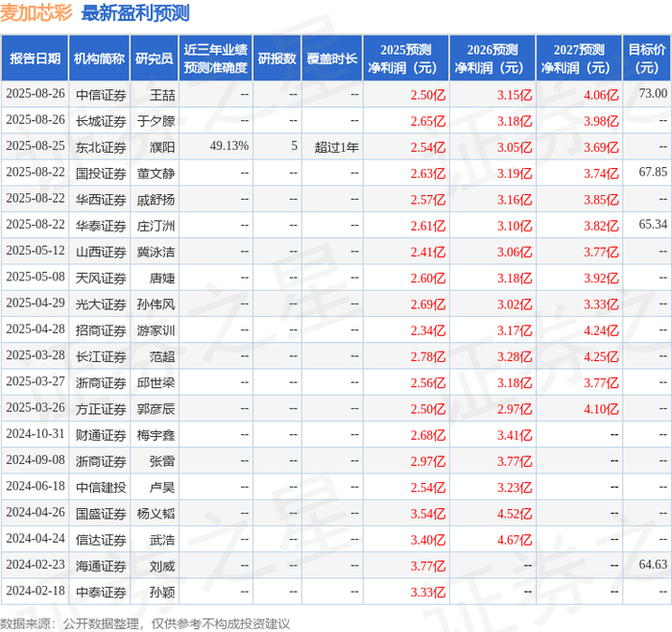Select the 长城证券 institution cell
This screenshot has height=632, width=672.
pyautogui.click(x=101, y=121)
